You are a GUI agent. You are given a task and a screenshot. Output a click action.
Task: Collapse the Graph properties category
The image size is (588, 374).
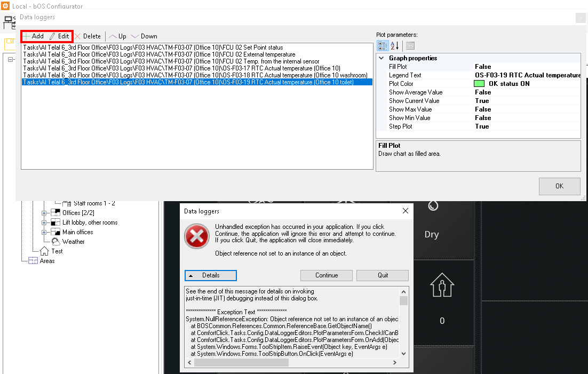381,58
